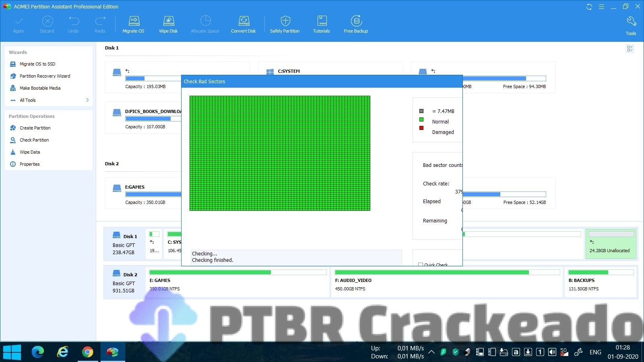The height and width of the screenshot is (362, 644).
Task: Open the hamburger menu in title bar
Action: 601,6
